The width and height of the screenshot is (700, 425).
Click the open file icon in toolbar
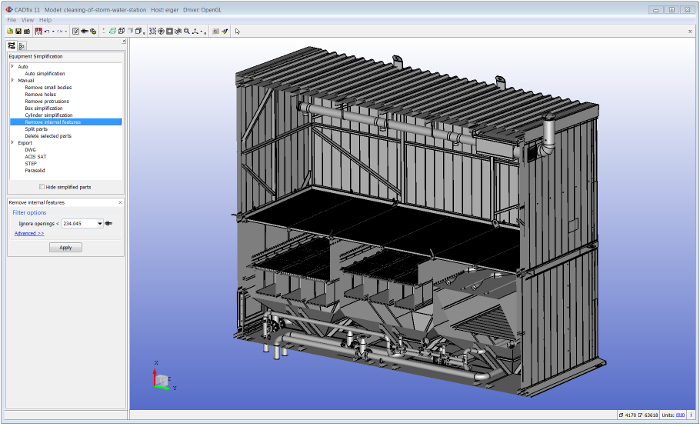[12, 31]
